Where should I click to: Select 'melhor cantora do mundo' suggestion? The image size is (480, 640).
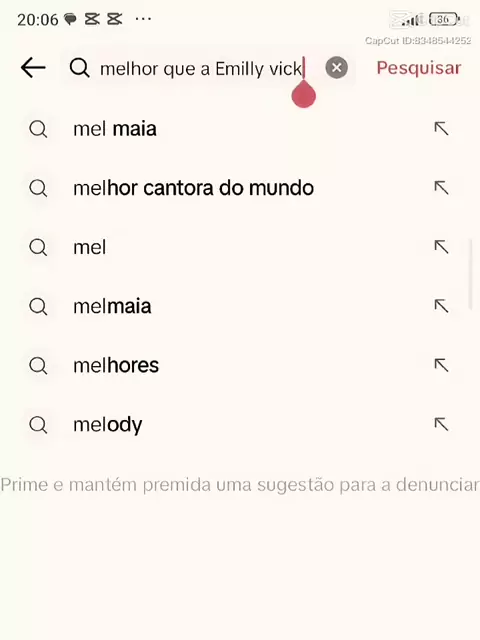pos(240,188)
